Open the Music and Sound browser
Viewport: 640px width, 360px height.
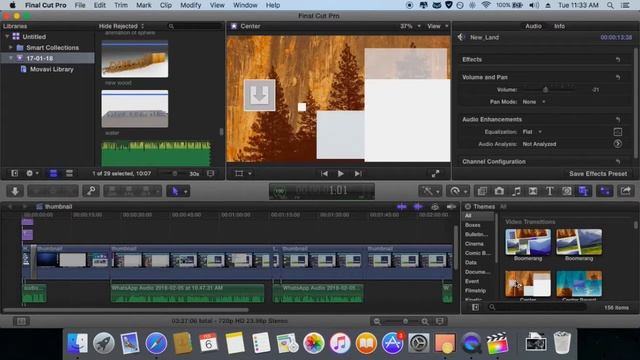[x=516, y=191]
